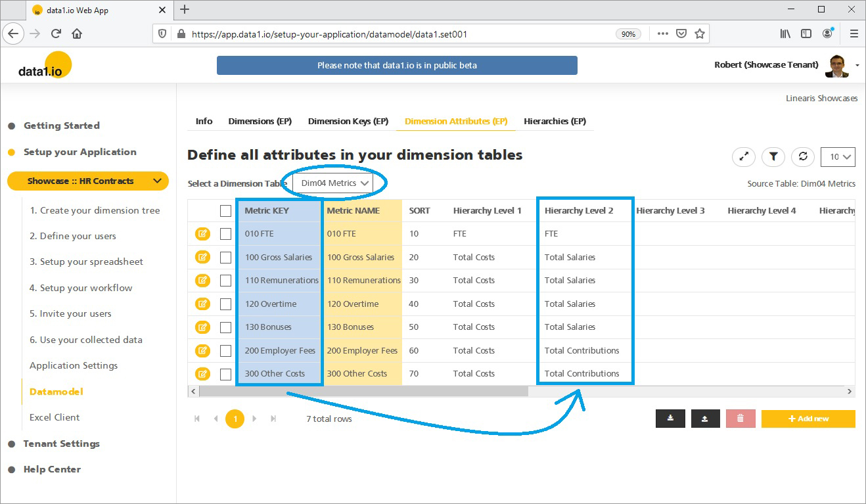The height and width of the screenshot is (504, 866).
Task: Click the refresh icon above the table
Action: 802,157
